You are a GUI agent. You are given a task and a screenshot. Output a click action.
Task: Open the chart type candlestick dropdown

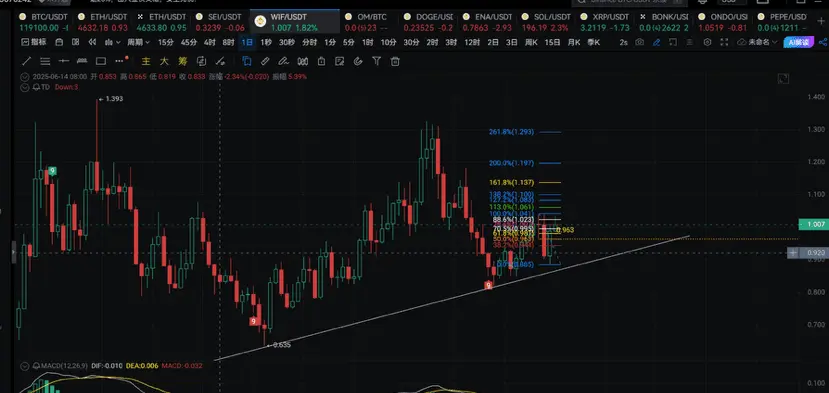pyautogui.click(x=113, y=42)
